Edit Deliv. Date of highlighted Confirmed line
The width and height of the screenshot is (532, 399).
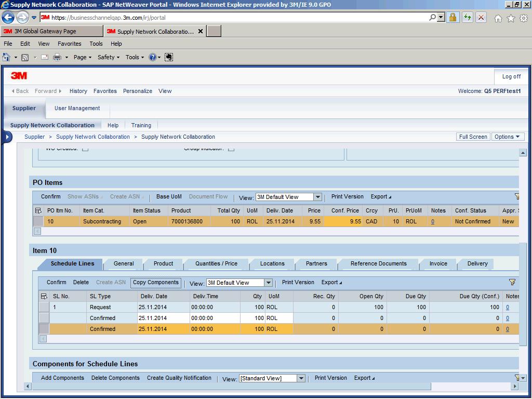coord(163,329)
